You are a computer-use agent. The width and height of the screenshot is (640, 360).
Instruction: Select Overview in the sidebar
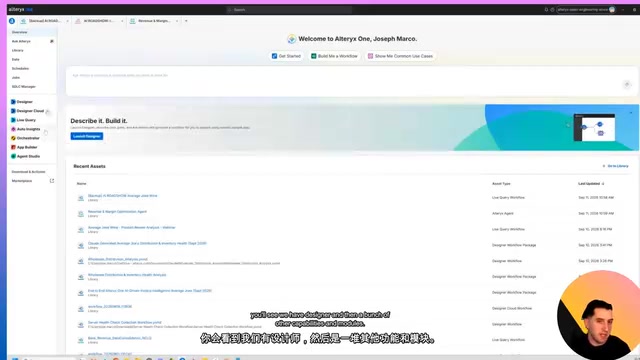tap(32, 32)
